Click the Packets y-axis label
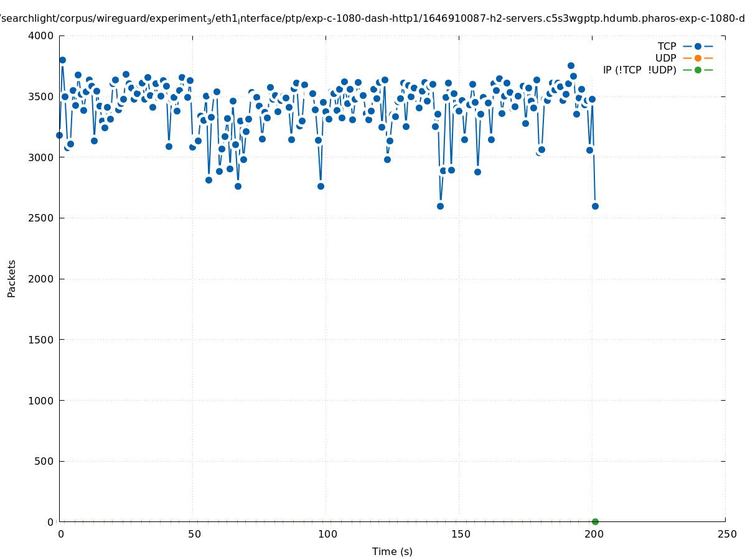The width and height of the screenshot is (745, 560). coord(12,279)
